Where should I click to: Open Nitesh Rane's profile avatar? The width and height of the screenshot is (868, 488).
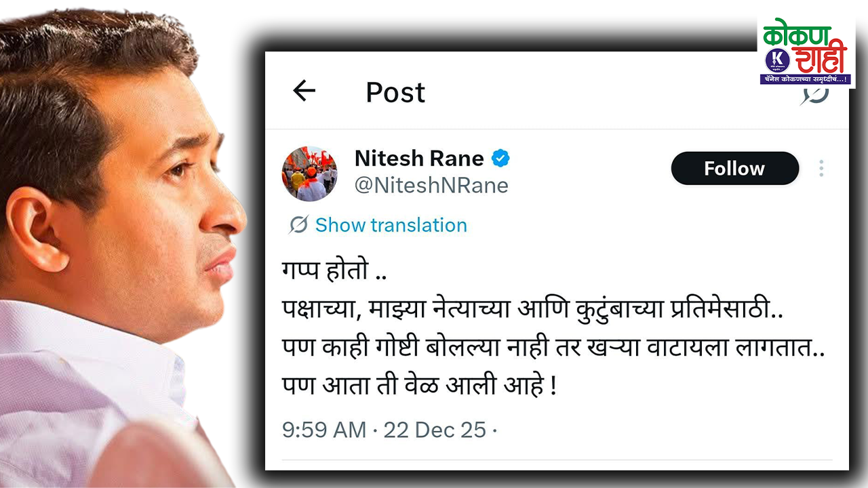[x=309, y=174]
